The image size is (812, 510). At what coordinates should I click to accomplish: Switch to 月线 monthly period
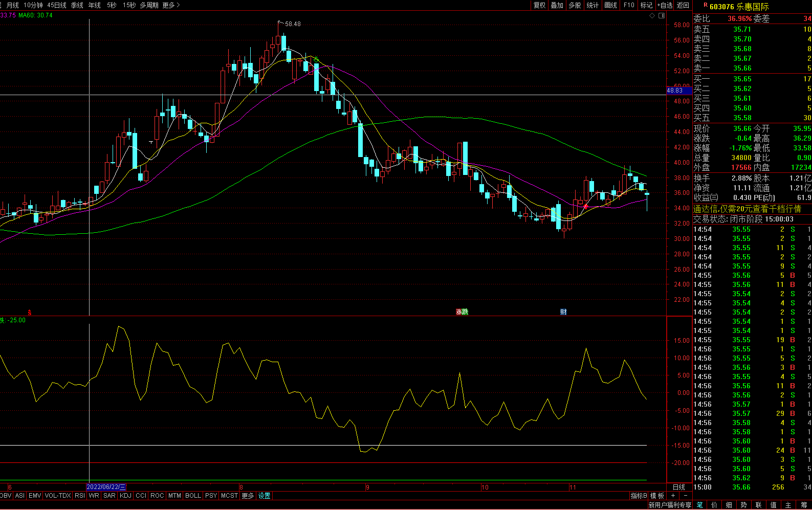pyautogui.click(x=12, y=5)
